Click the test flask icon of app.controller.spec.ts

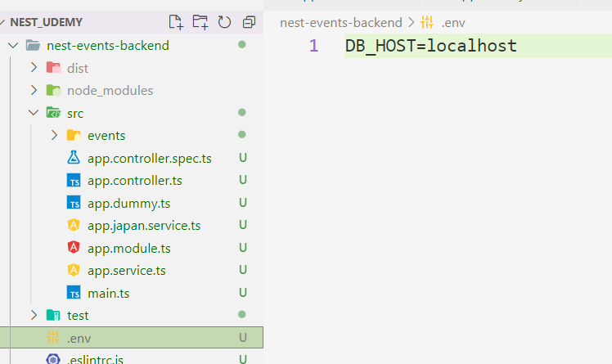pyautogui.click(x=74, y=158)
